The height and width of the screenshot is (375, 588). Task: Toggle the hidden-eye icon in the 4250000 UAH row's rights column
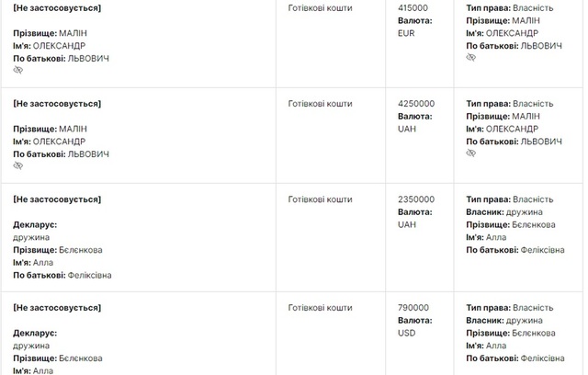[470, 154]
